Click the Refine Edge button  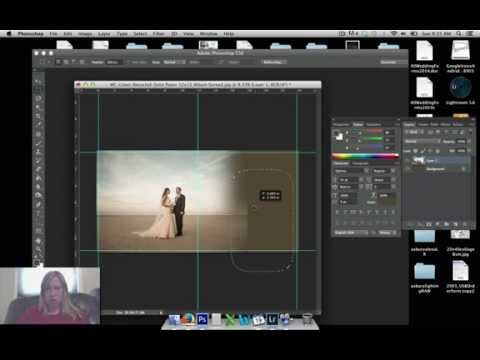coord(273,62)
